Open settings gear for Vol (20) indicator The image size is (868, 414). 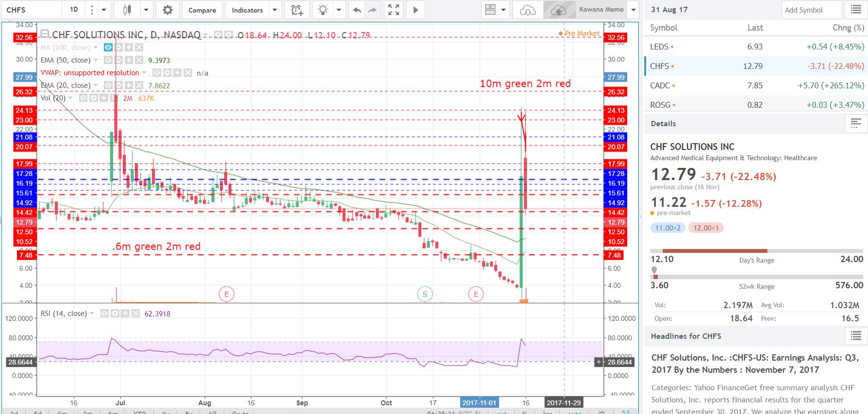(94, 98)
